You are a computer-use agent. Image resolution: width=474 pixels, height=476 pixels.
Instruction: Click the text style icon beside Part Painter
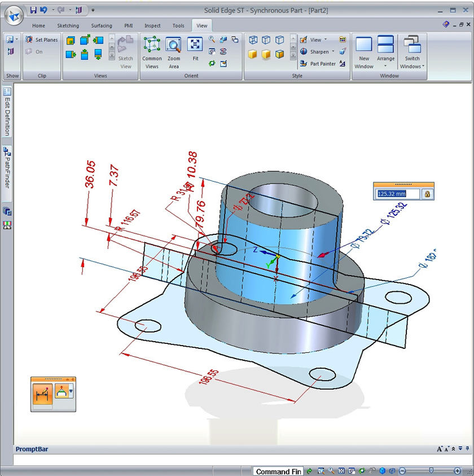[x=343, y=63]
